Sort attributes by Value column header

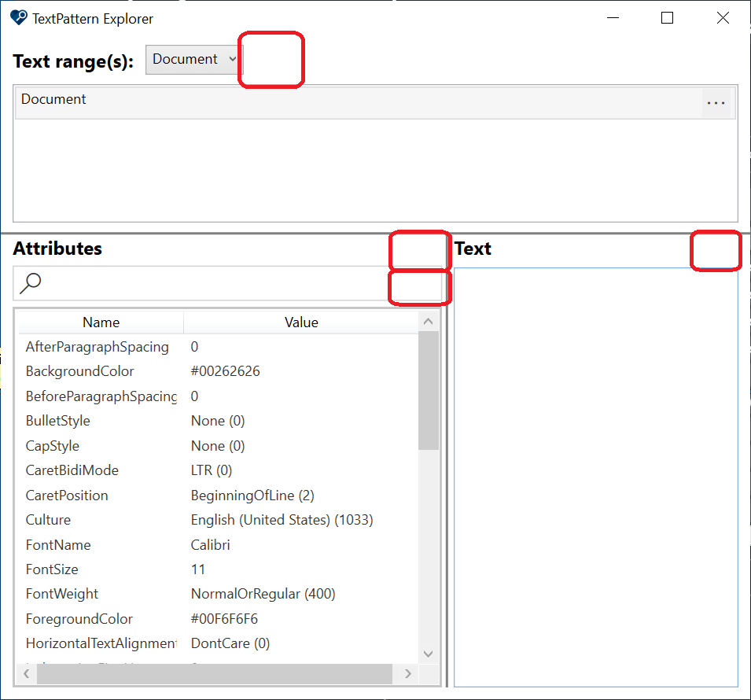pyautogui.click(x=301, y=322)
